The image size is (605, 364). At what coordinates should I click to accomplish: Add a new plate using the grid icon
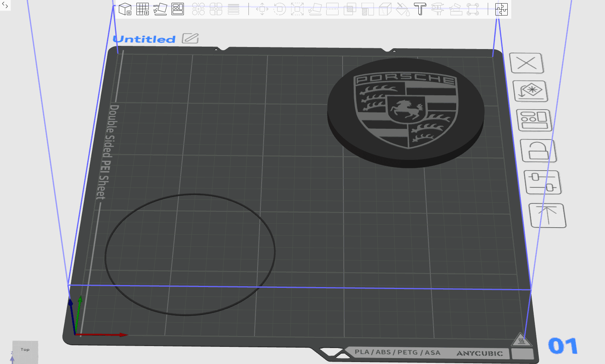pyautogui.click(x=142, y=9)
